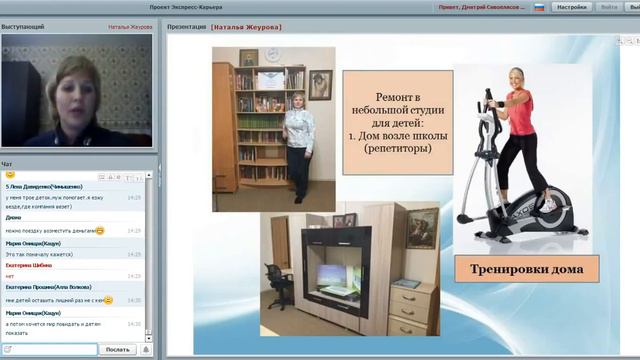Click the bell notification icon beside Послать
Image resolution: width=640 pixels, height=360 pixels.
[146, 350]
